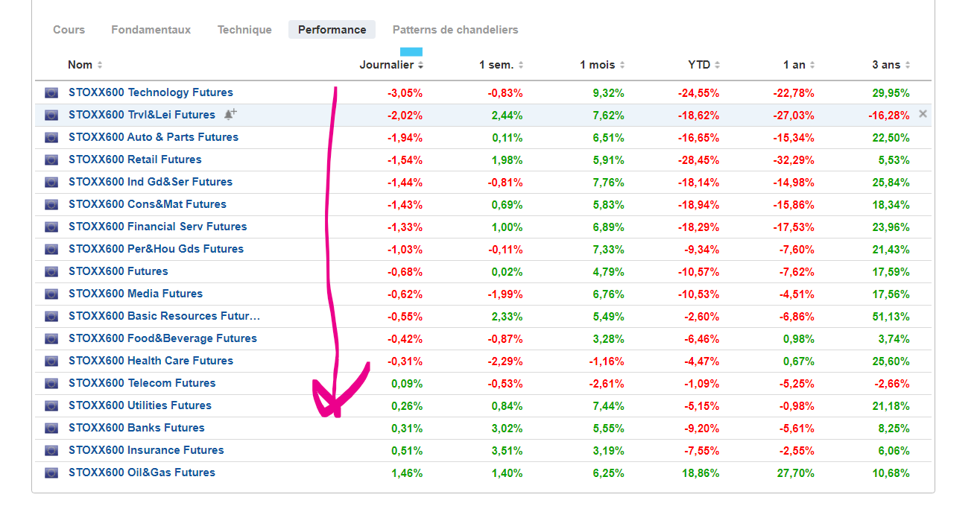
Task: Open STOXX600 Financial Serv Futures
Action: tap(157, 227)
